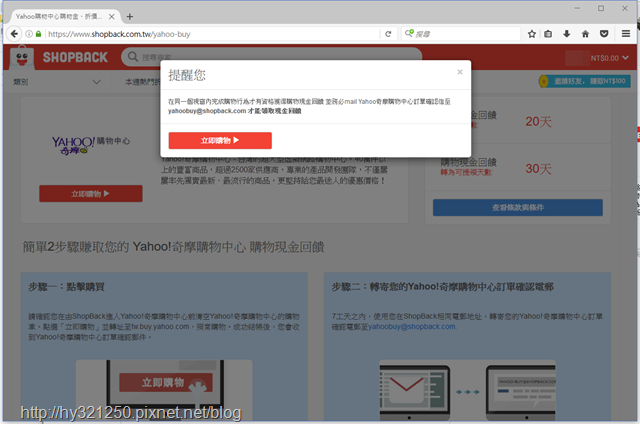This screenshot has width=640, height=424.
Task: Click the green padlock security icon
Action: click(38, 34)
